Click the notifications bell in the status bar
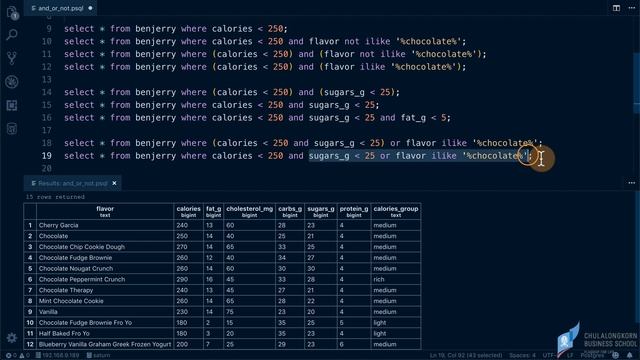This screenshot has height=360, width=640. click(629, 355)
